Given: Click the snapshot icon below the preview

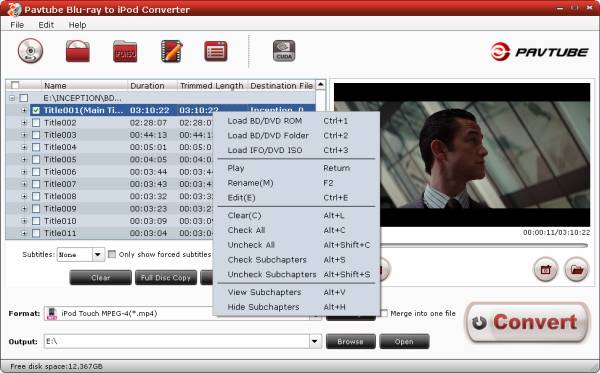Looking at the screenshot, I should click(x=545, y=270).
